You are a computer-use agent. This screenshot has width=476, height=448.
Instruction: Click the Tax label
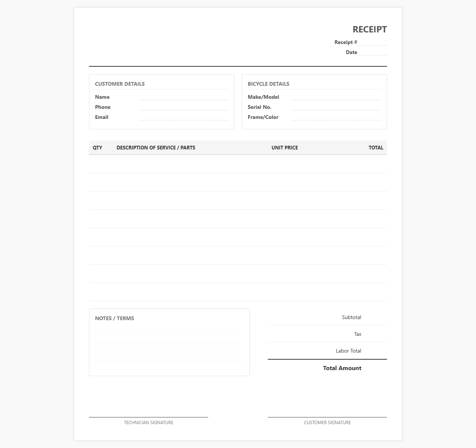tap(358, 334)
